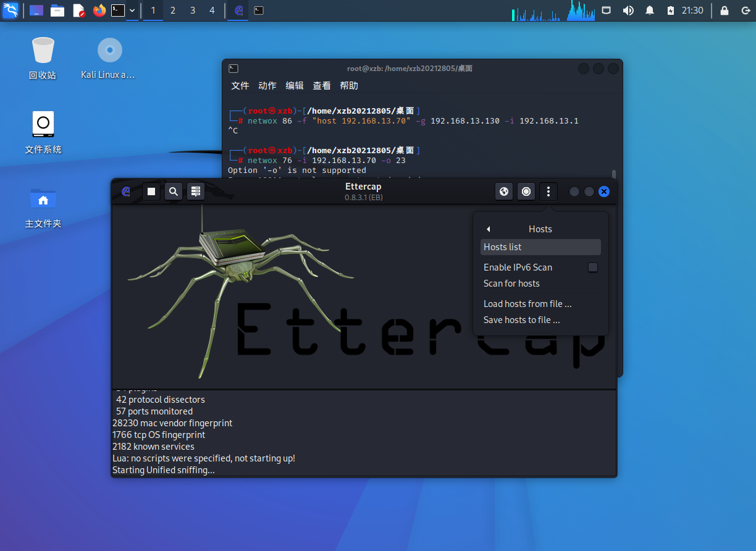Select Save hosts to file ...
The width and height of the screenshot is (756, 551).
coord(522,320)
